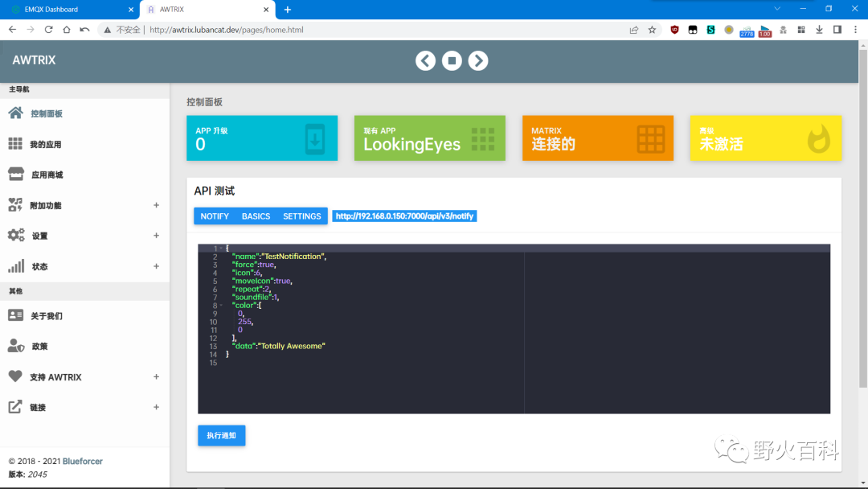Click the page vertical scrollbar
The width and height of the screenshot is (868, 489).
[x=863, y=218]
